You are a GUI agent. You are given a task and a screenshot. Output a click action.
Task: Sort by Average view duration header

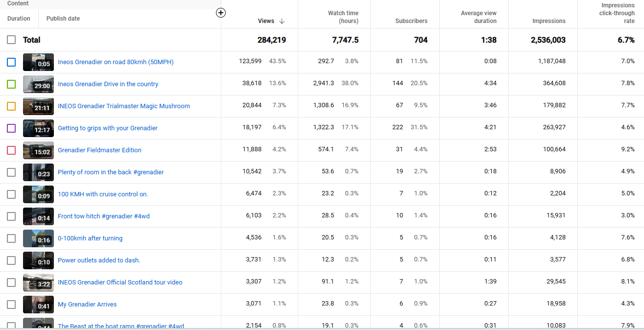click(x=478, y=17)
